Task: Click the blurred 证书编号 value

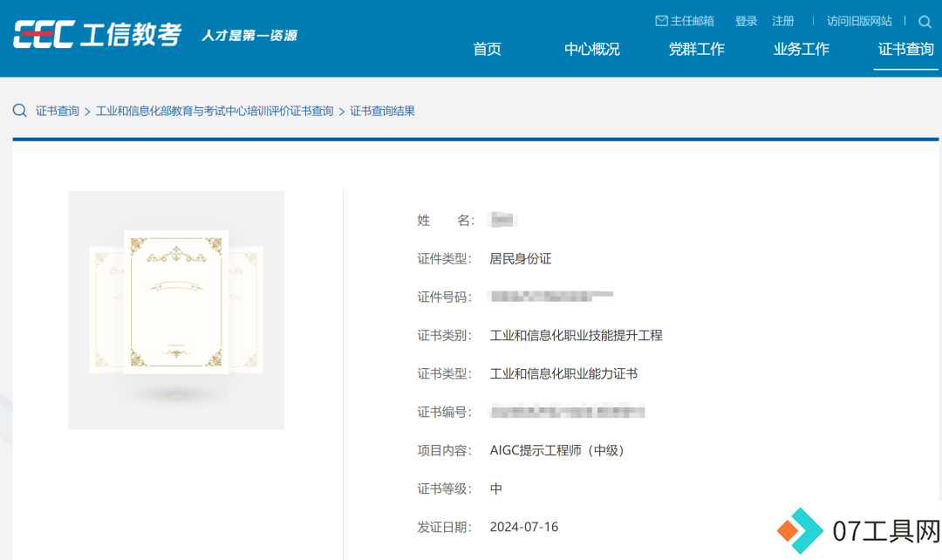Action: coord(567,412)
